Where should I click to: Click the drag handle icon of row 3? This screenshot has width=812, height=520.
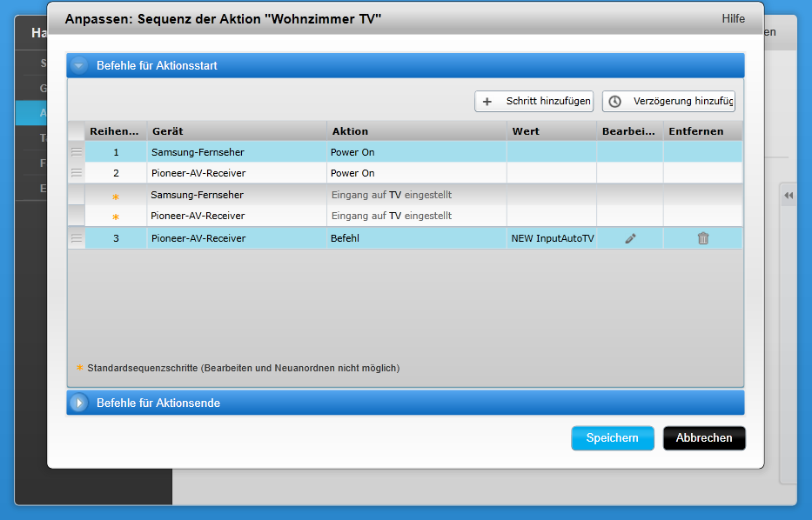pyautogui.click(x=77, y=238)
